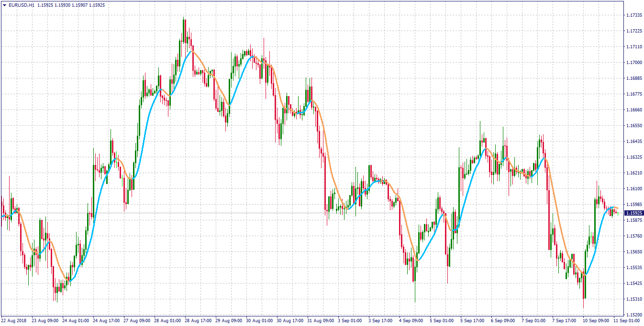Click the 1.16660 price axis label
The image size is (644, 326).
coord(633,110)
